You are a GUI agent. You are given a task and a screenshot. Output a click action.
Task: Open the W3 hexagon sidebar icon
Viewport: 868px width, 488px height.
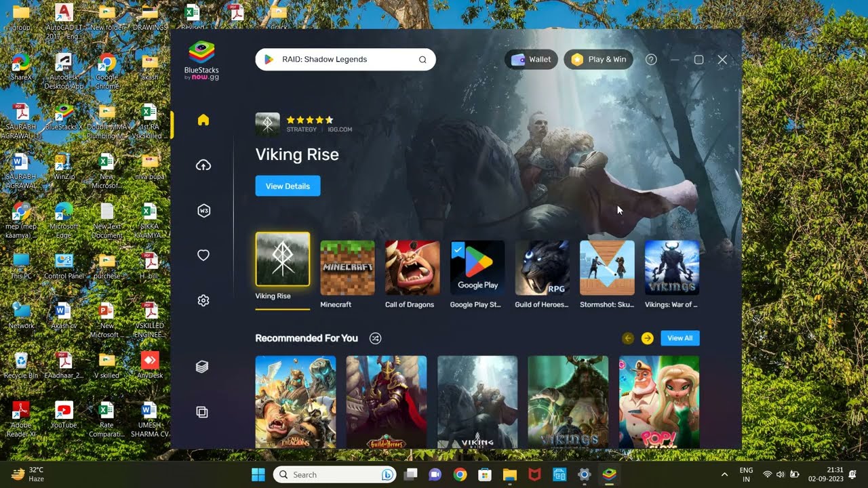coord(203,211)
